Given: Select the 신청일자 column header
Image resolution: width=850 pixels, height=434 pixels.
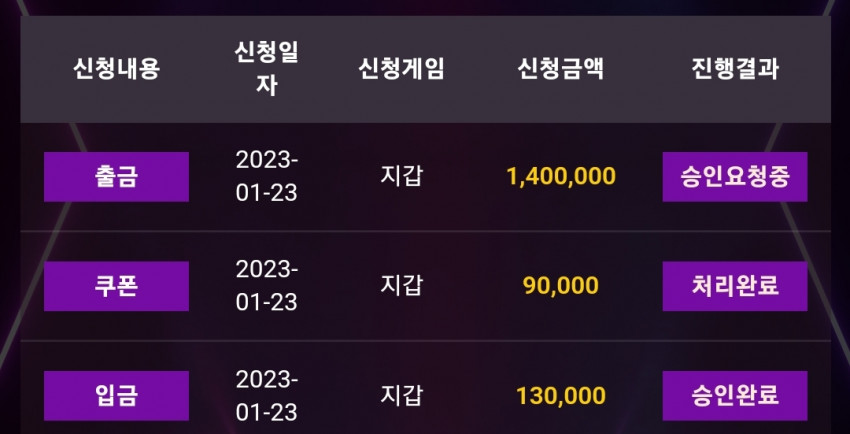Looking at the screenshot, I should click(266, 69).
